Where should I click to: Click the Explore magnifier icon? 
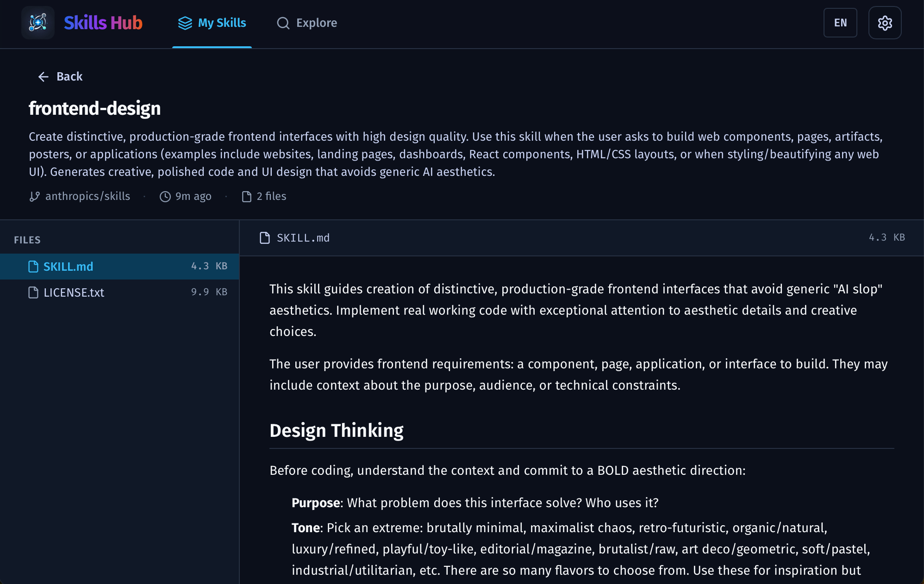click(x=283, y=23)
